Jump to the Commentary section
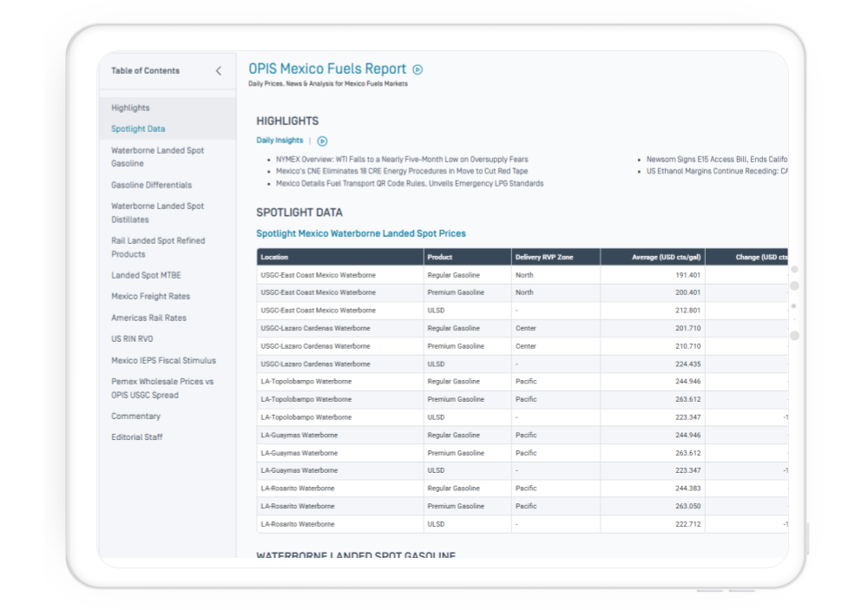868x610 pixels. [135, 417]
